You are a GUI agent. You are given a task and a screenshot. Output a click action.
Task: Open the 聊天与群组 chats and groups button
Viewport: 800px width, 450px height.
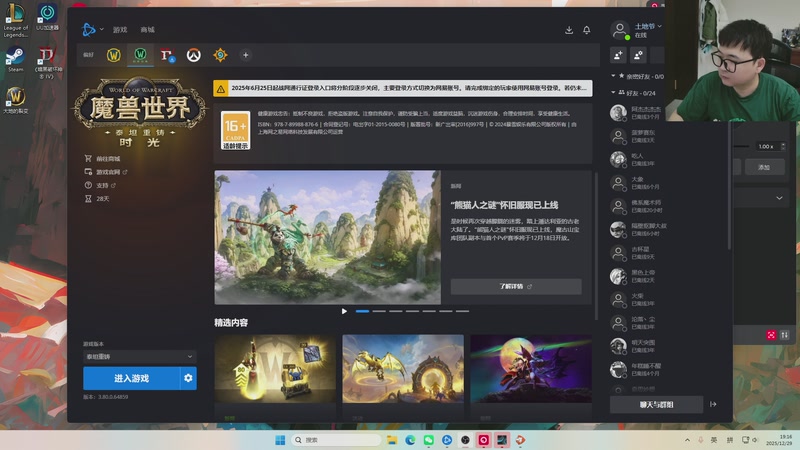pos(656,405)
